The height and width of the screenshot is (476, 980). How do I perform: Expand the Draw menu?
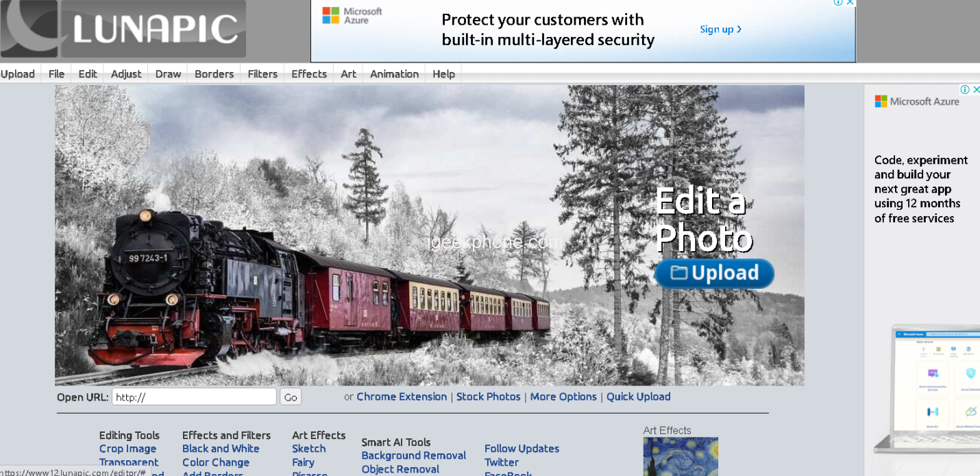pos(168,74)
